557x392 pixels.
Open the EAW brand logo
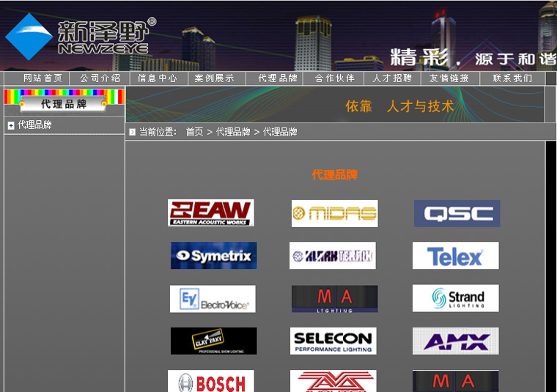[211, 212]
